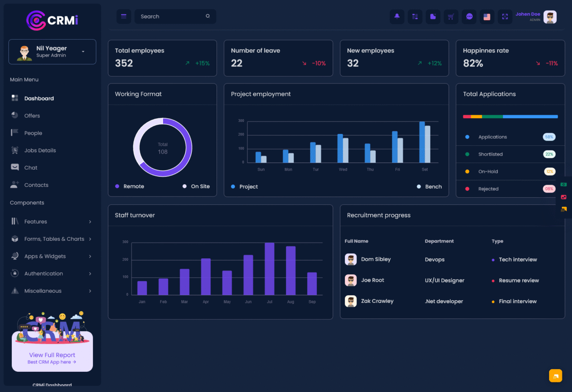Click the Search input field

172,17
